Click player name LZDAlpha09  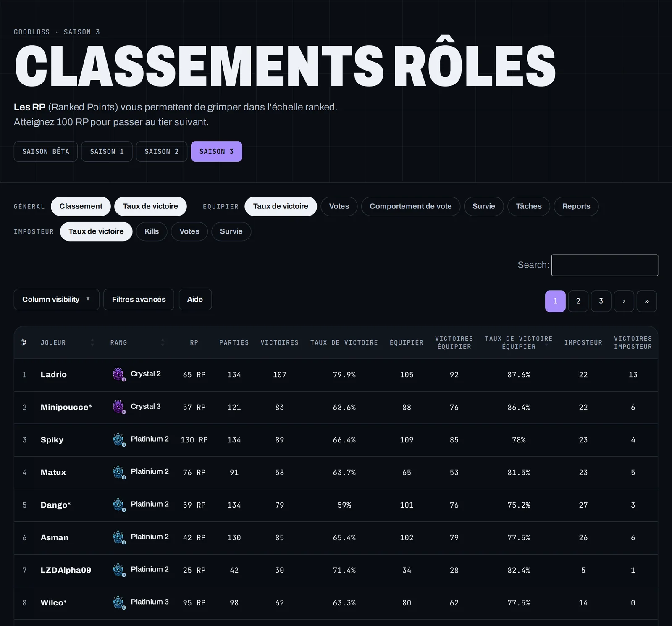click(x=66, y=570)
